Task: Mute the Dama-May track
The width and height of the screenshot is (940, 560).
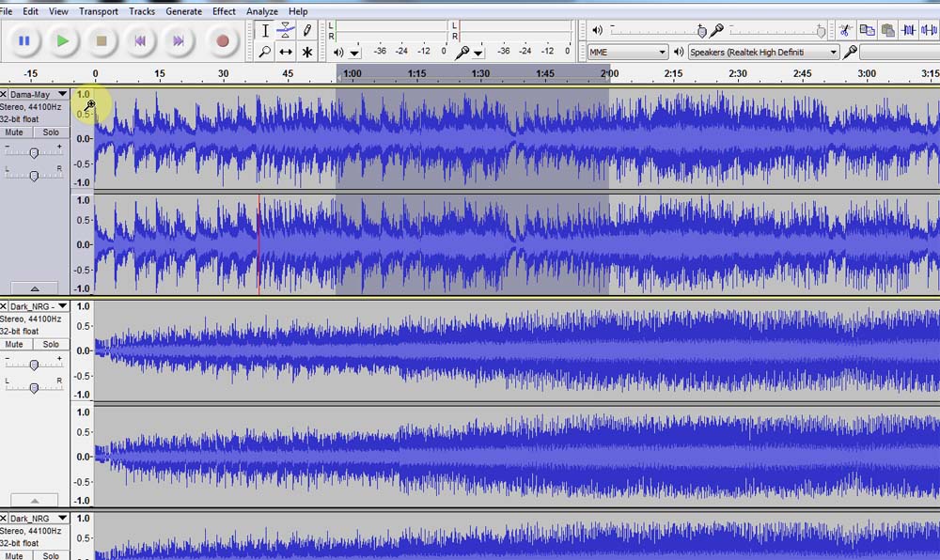Action: pos(14,132)
